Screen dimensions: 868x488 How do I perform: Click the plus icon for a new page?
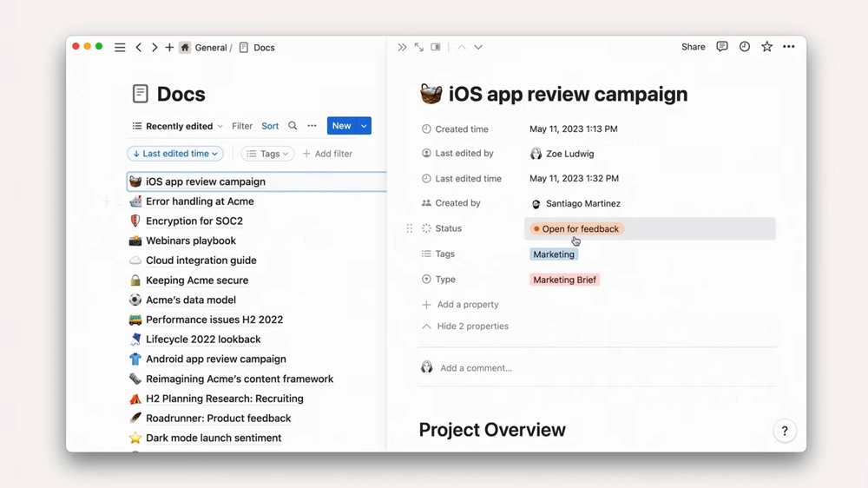(x=169, y=48)
